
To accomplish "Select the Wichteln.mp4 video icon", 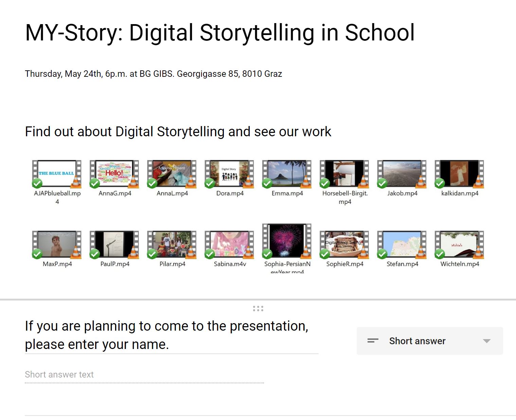I will tap(459, 244).
